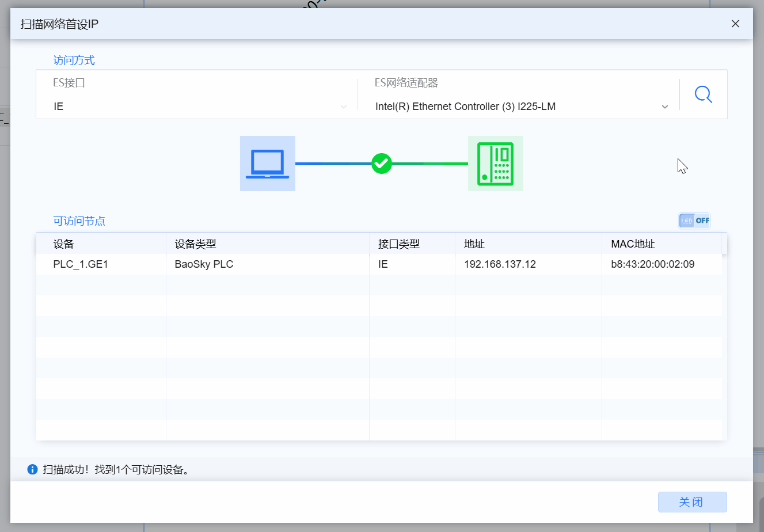Expand the ES network adapter dropdown
Image resolution: width=764 pixels, height=532 pixels.
664,107
